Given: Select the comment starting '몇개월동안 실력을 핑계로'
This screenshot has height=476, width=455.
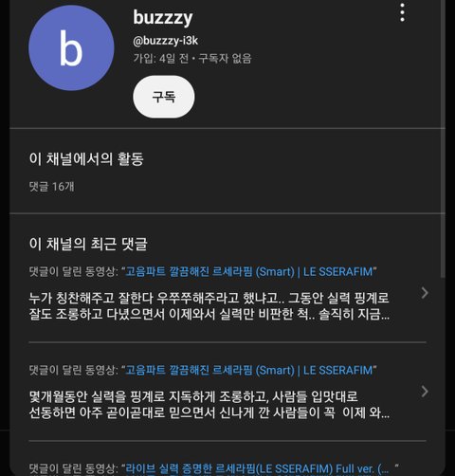Looking at the screenshot, I should (209, 405).
